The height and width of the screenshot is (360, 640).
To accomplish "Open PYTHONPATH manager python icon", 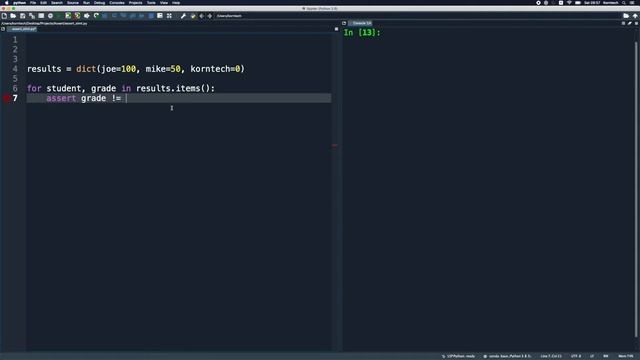I will coord(193,16).
